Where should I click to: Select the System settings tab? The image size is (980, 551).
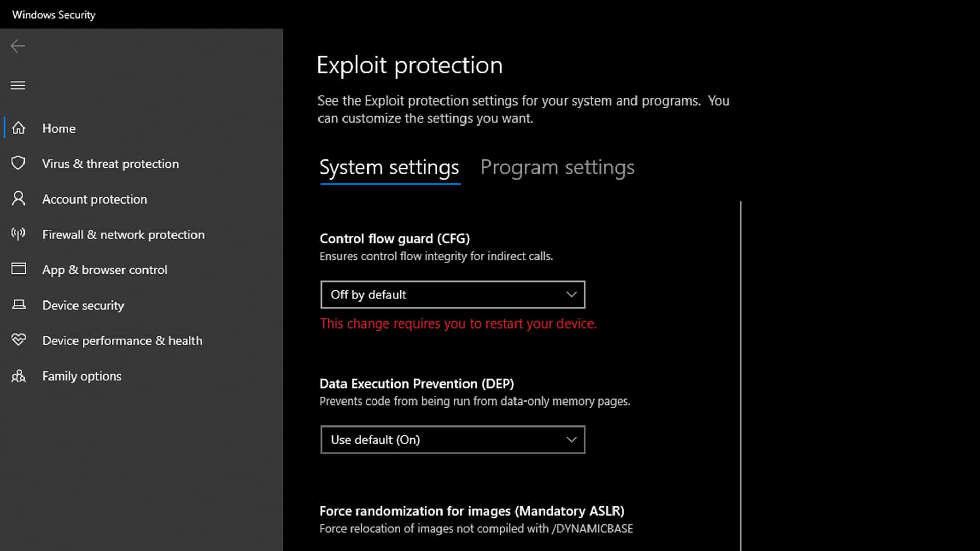coord(389,168)
